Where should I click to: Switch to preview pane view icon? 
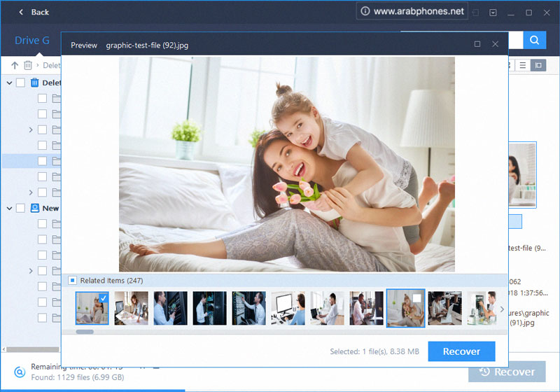coord(538,65)
